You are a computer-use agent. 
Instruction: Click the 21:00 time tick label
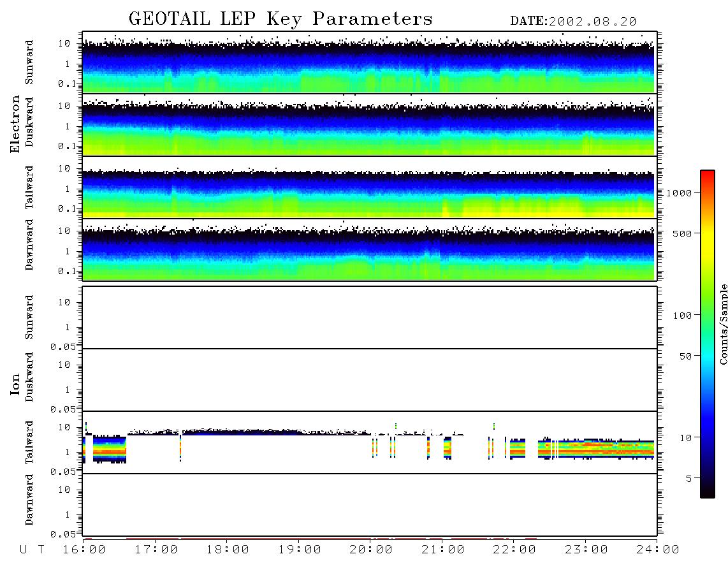coord(443,550)
